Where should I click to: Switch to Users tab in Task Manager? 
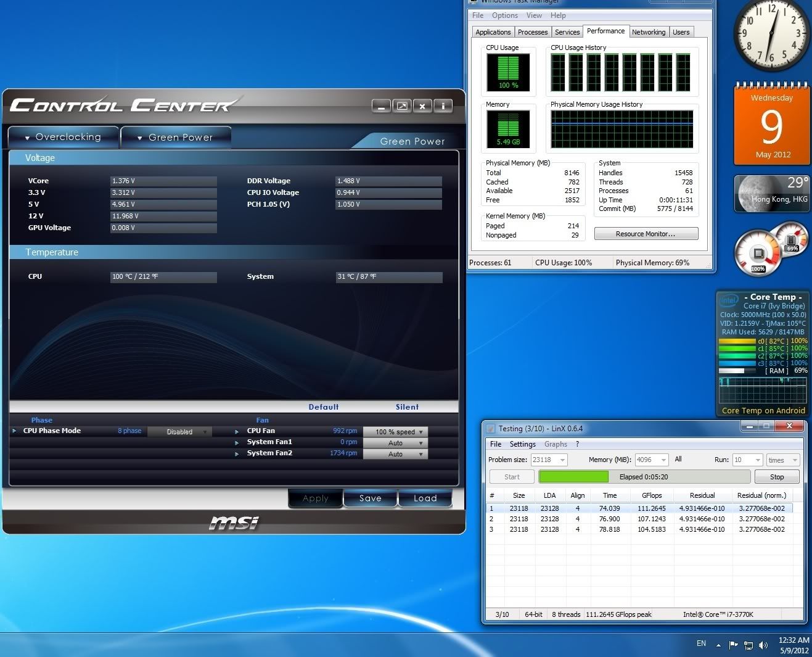click(681, 32)
